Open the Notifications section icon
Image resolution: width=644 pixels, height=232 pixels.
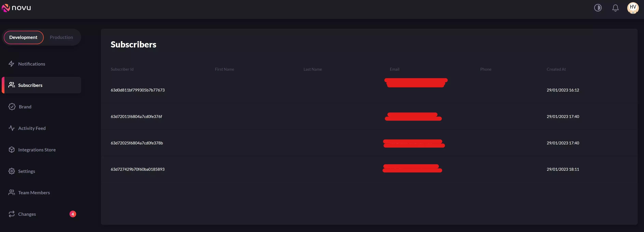11,64
